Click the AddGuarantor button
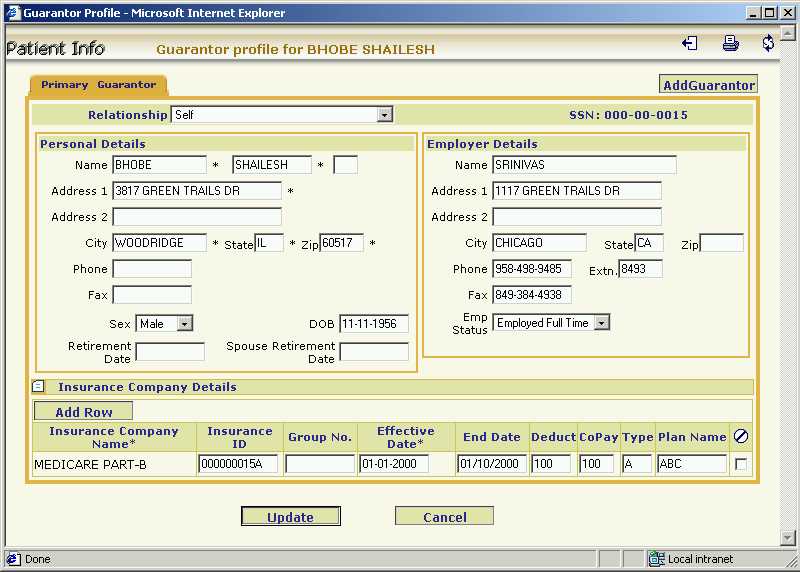Viewport: 800px width, 572px height. point(709,85)
